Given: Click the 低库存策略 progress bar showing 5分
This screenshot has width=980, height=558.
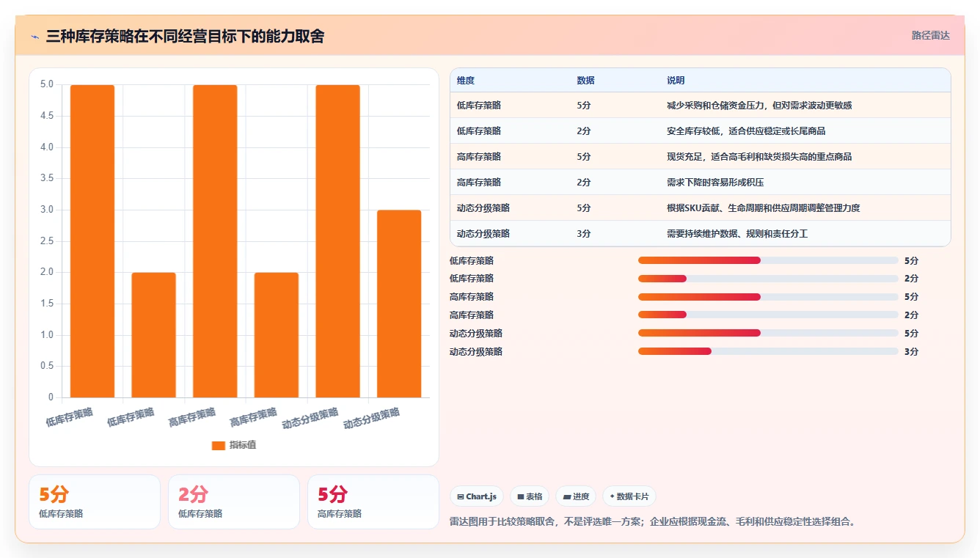Looking at the screenshot, I should [x=768, y=260].
